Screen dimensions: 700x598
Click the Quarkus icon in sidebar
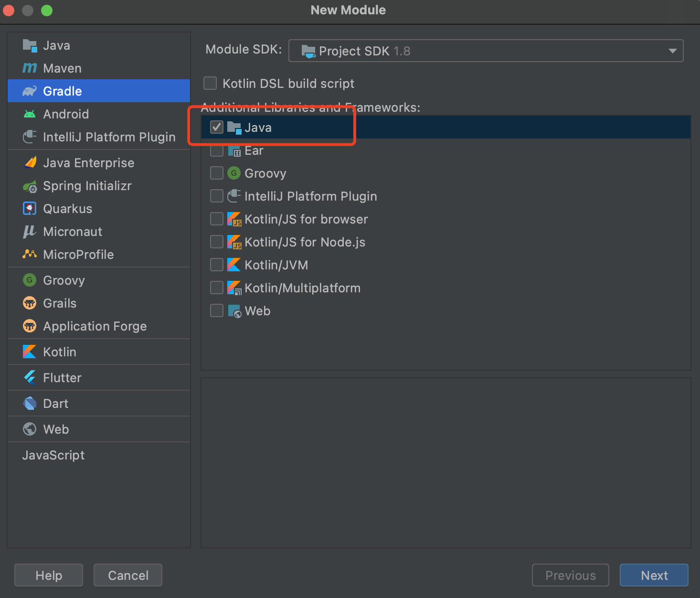click(x=30, y=209)
